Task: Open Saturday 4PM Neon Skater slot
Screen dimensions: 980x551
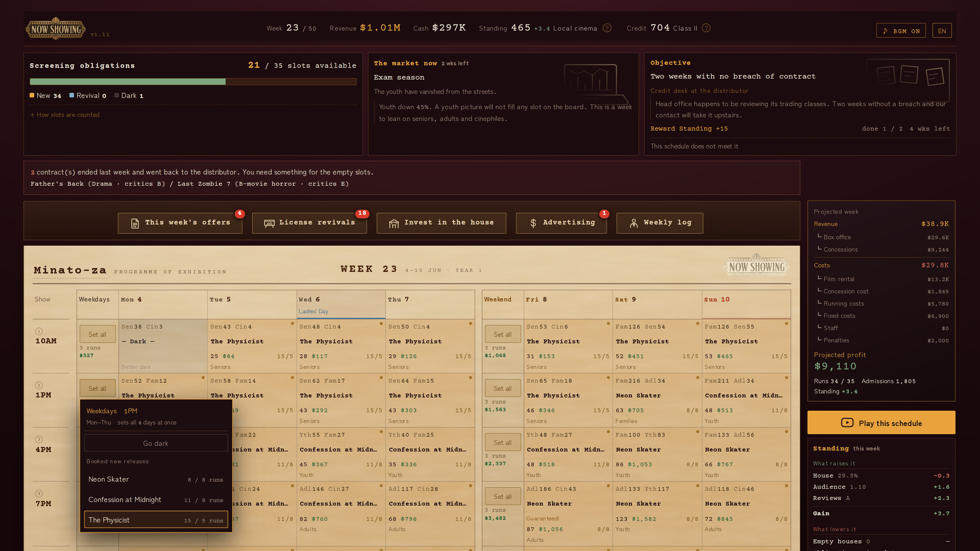Action: (657, 455)
